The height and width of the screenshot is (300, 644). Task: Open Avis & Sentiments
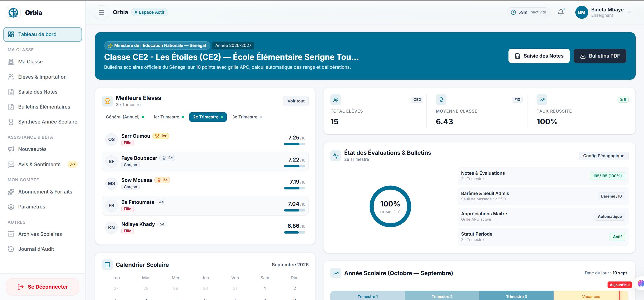[43, 164]
